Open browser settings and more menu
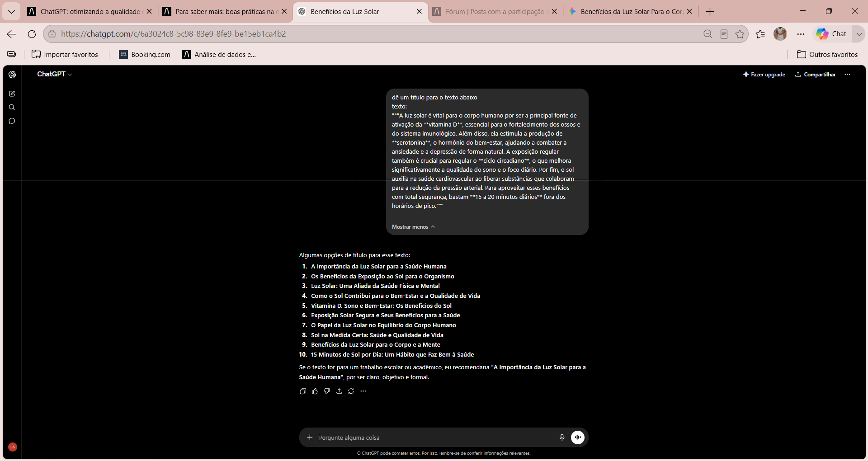Screen dimensions: 868x461 (x=801, y=34)
